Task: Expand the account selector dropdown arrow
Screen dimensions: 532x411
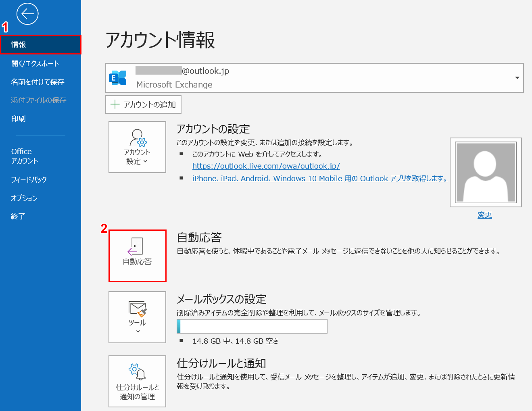Action: tap(517, 78)
